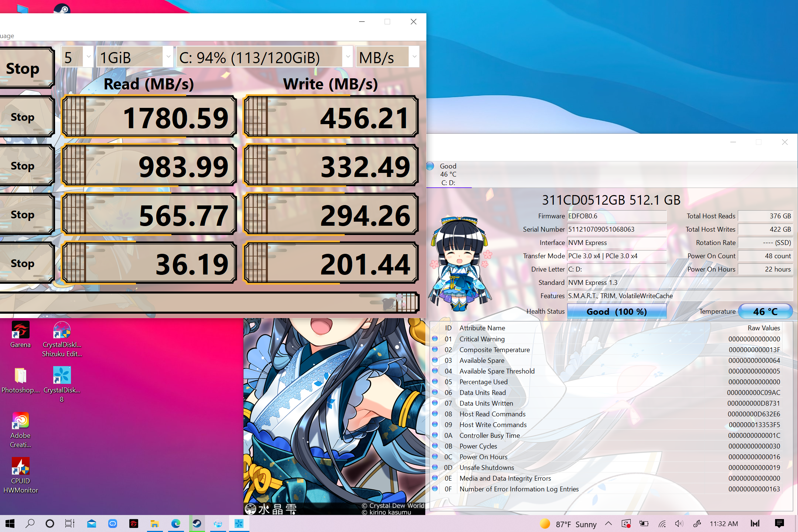Select Controller Busy Time row
Screen dimensions: 798x532
(607, 435)
